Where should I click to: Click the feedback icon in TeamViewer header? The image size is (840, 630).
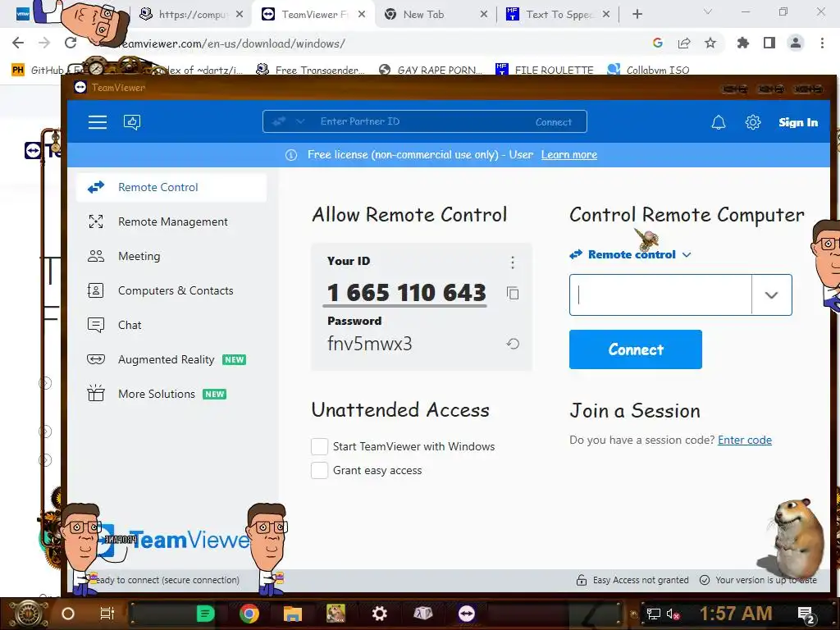[x=132, y=122]
